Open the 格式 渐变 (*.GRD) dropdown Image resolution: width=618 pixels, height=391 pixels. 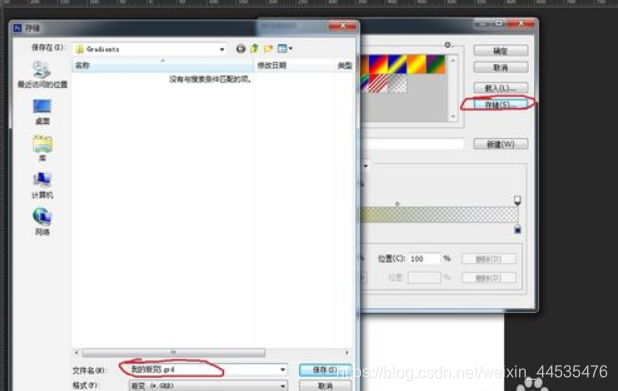[208, 385]
